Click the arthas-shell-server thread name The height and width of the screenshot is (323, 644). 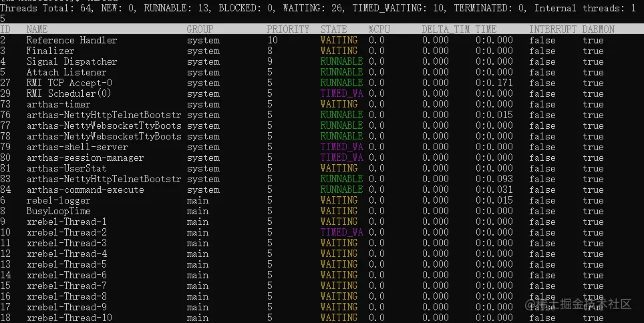coord(77,147)
